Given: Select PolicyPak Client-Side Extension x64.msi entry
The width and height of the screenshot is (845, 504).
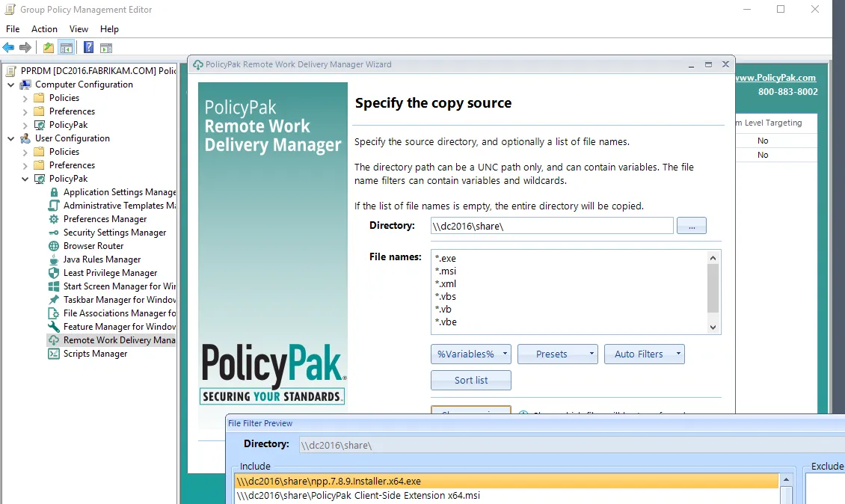Looking at the screenshot, I should tap(506, 495).
